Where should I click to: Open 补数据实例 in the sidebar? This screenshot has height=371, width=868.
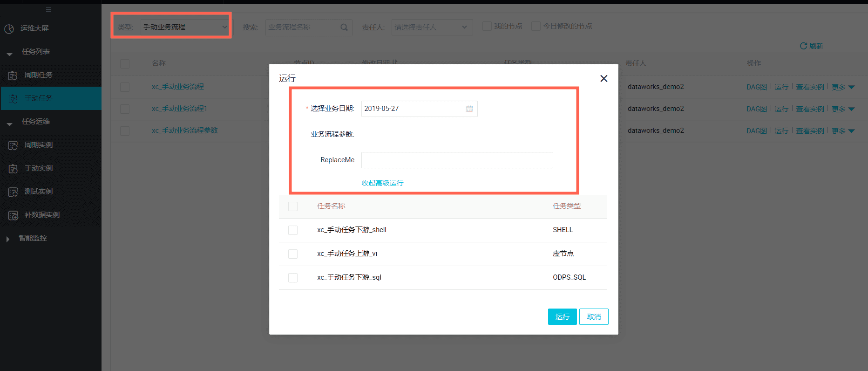tap(42, 215)
